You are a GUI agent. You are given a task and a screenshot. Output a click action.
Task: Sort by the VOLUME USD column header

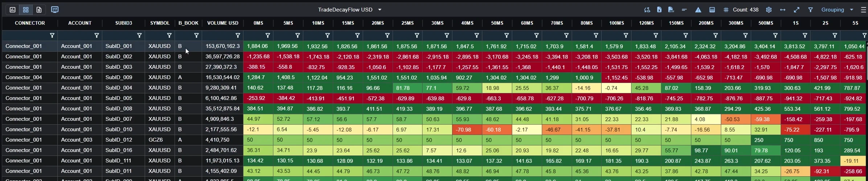pyautogui.click(x=223, y=23)
